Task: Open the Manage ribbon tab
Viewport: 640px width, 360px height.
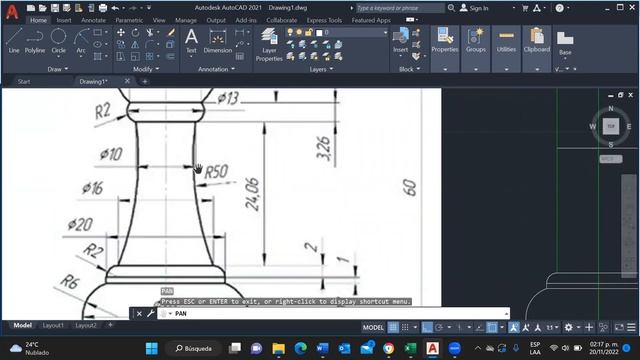Action: coord(186,20)
